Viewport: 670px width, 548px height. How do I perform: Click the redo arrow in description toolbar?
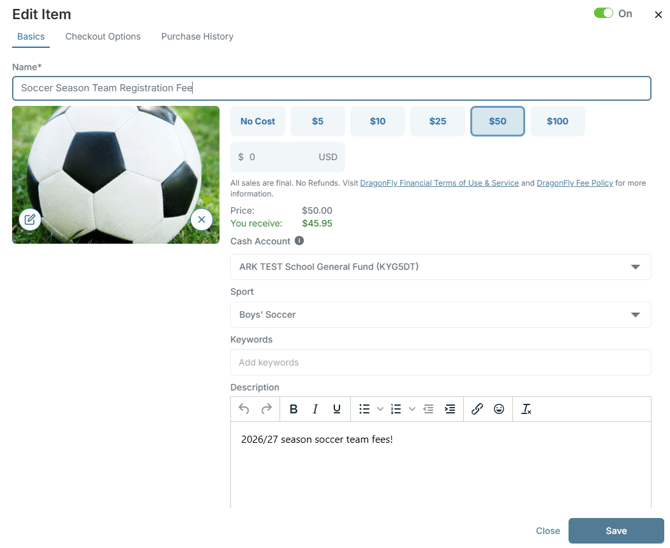[x=266, y=409]
